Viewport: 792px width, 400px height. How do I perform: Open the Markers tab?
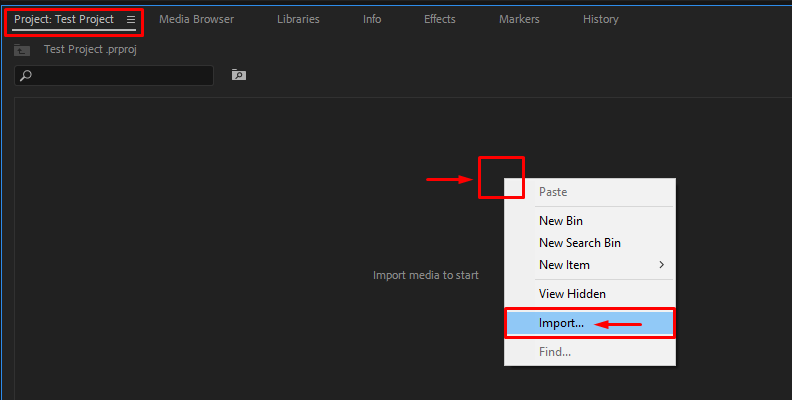(x=519, y=19)
